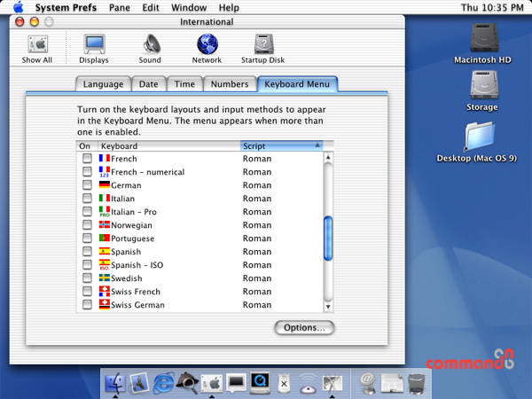Enable the French keyboard layout checkbox
Viewport: 532px width, 399px height.
[x=87, y=159]
